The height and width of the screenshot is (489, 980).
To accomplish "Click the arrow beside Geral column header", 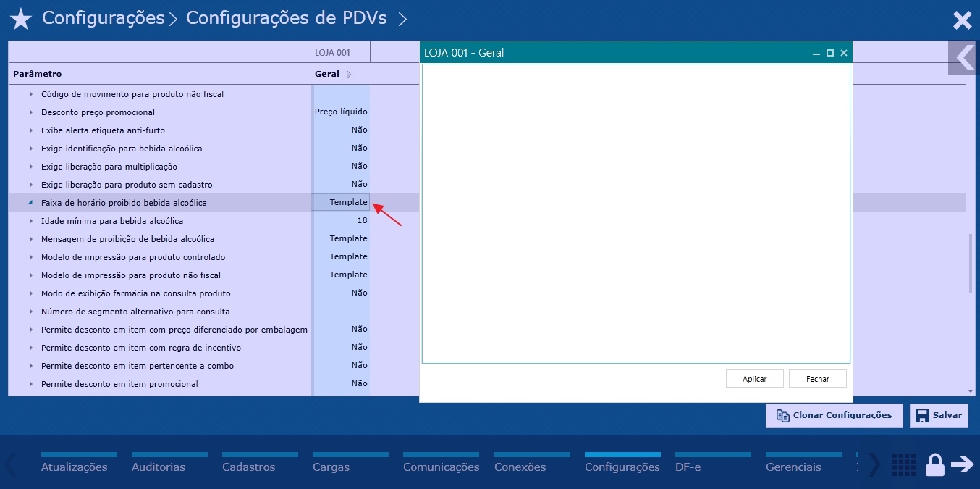I will tap(349, 75).
